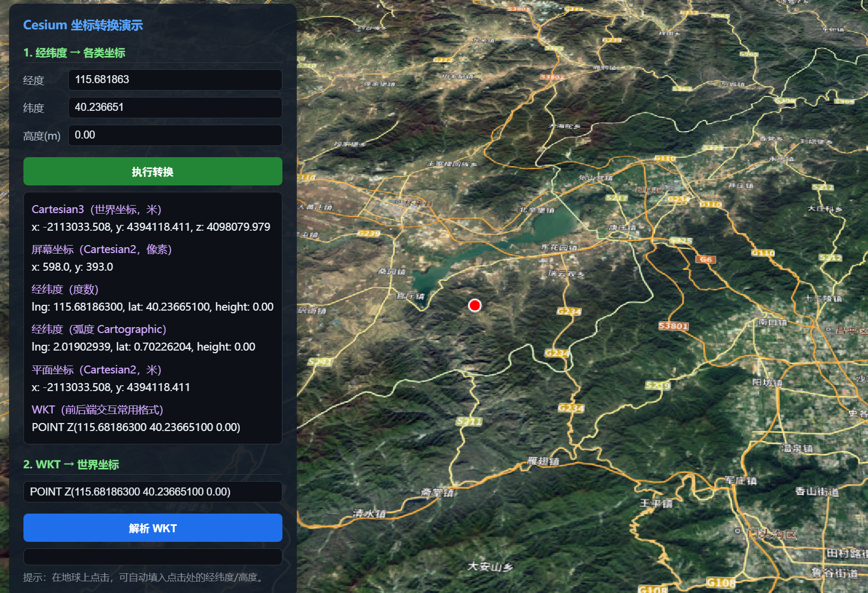868x593 pixels.
Task: Click the empty WKT parse result box
Action: 153,557
